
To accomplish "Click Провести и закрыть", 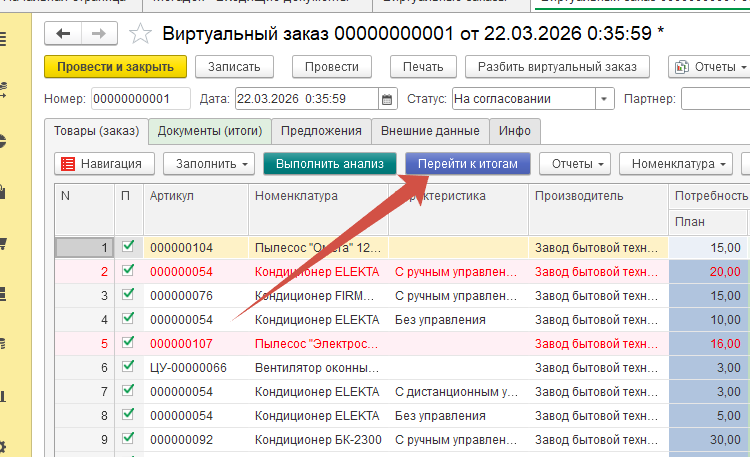I will (x=115, y=67).
